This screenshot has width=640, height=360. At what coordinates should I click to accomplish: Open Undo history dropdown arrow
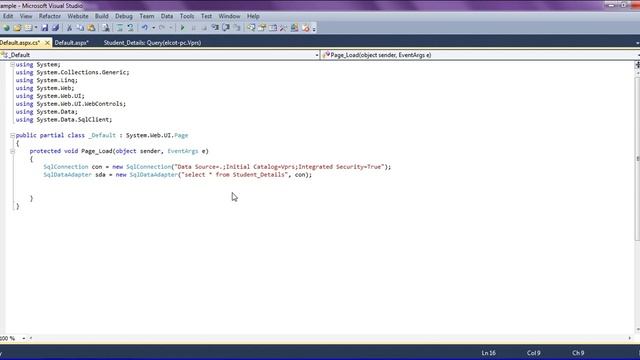(153, 28)
